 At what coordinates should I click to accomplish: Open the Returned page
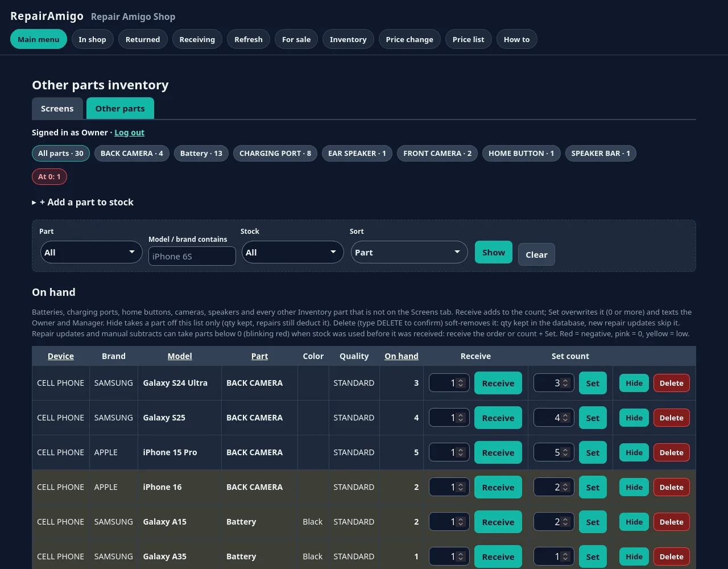click(x=143, y=39)
